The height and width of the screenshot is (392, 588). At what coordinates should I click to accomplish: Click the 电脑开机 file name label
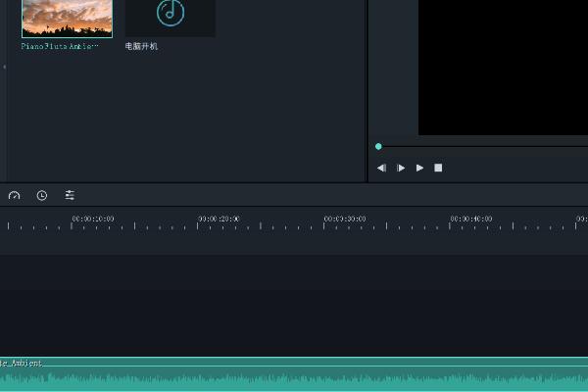pos(141,46)
